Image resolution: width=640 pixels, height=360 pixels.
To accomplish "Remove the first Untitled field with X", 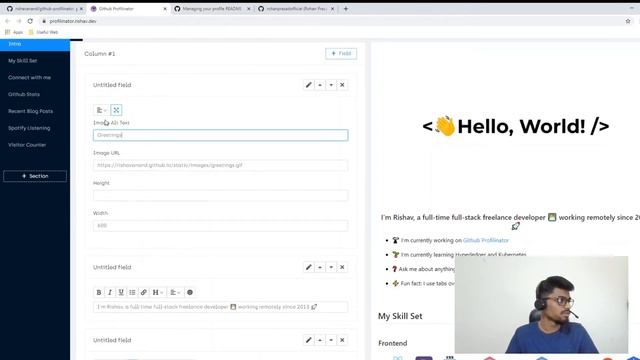I will (x=342, y=85).
